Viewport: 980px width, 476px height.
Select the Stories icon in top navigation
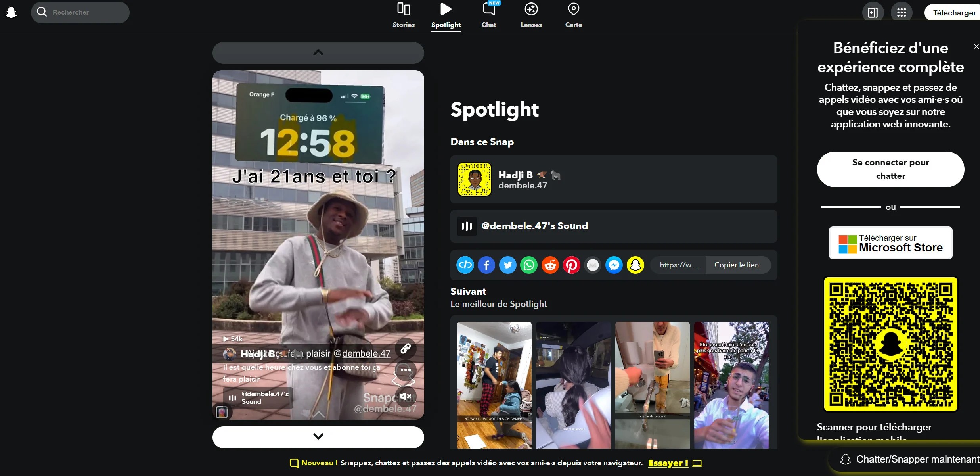click(403, 9)
